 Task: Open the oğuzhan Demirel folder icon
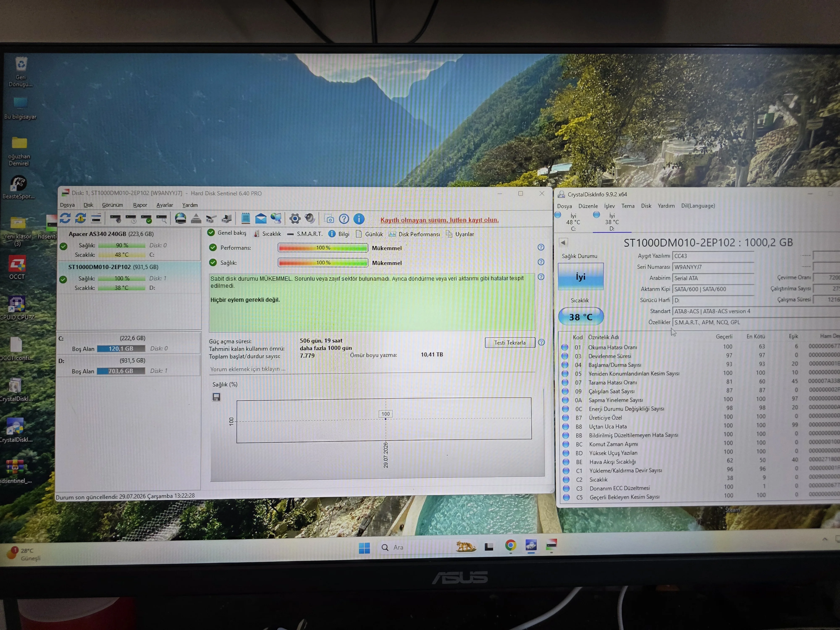tap(19, 152)
